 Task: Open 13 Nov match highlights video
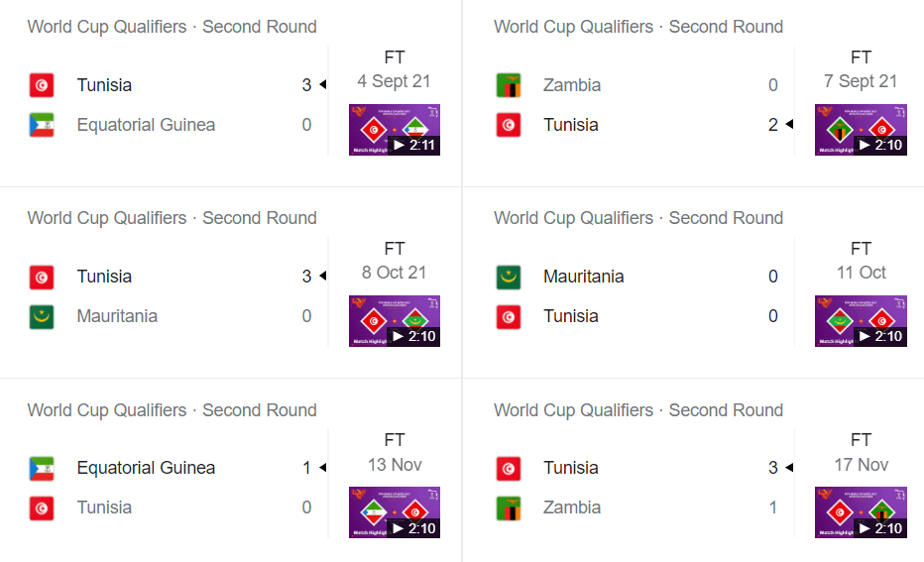pos(395,512)
